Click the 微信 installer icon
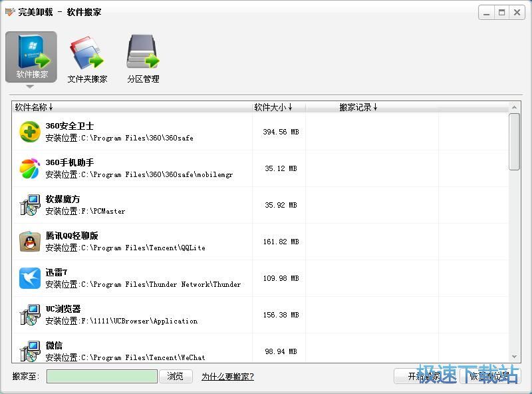 [30, 351]
